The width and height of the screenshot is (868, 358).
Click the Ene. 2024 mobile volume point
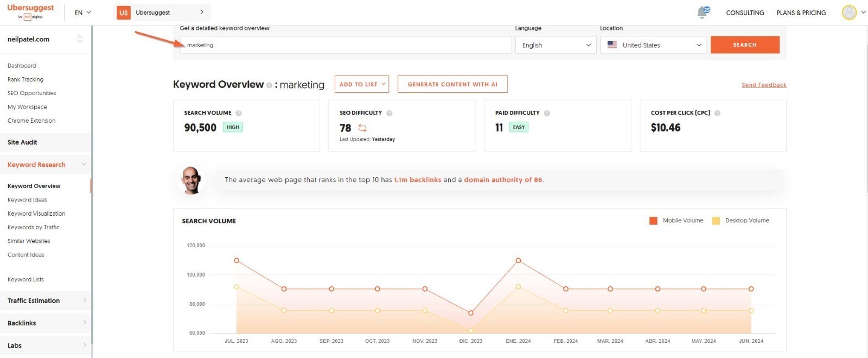518,261
